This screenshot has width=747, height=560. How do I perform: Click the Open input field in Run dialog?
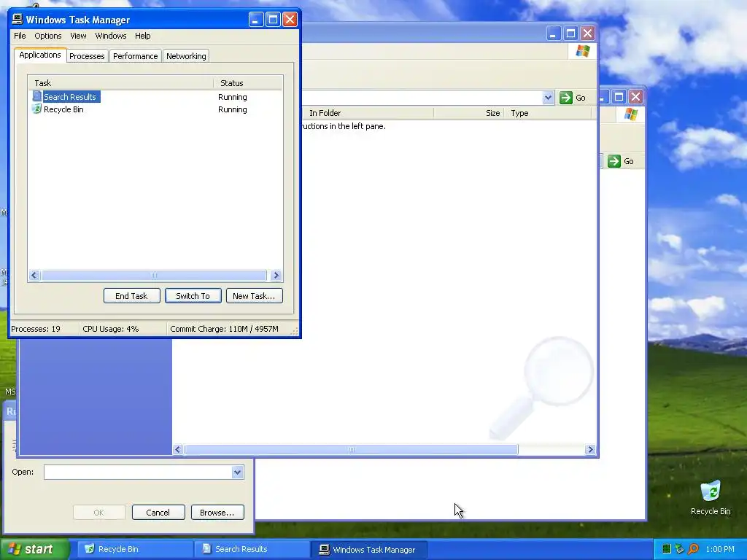(138, 472)
